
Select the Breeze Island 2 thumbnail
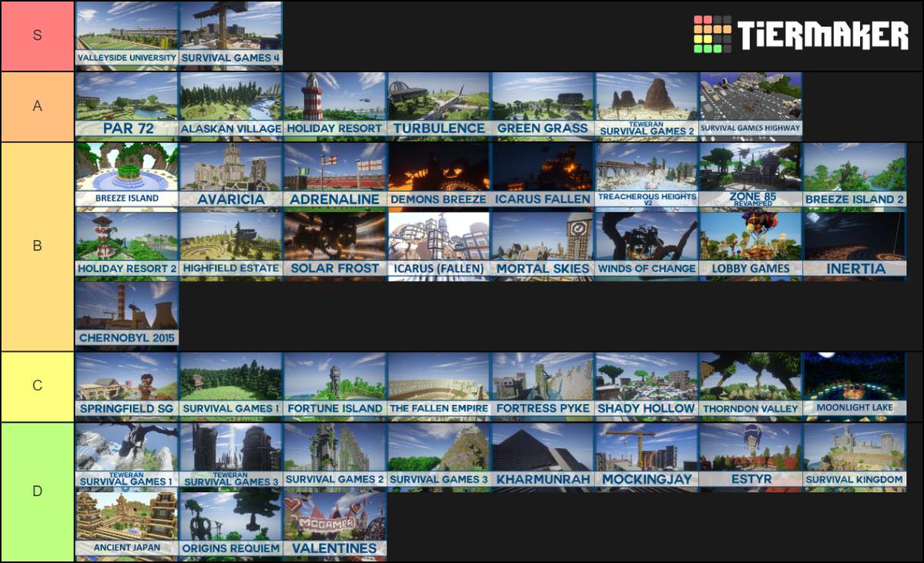pyautogui.click(x=855, y=176)
